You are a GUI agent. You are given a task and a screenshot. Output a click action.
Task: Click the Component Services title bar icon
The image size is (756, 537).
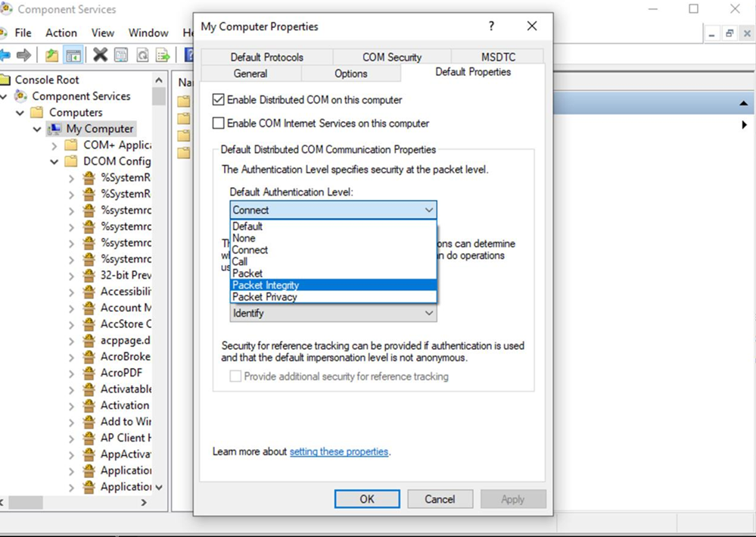coord(6,8)
